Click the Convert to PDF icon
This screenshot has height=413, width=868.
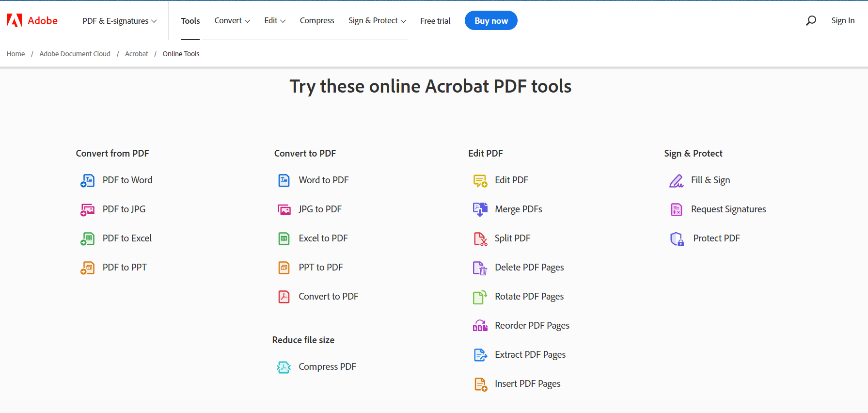tap(284, 297)
